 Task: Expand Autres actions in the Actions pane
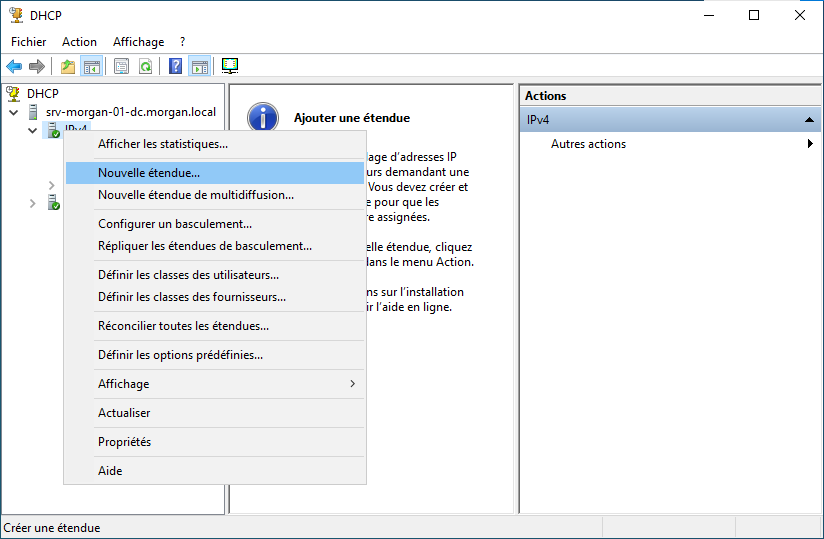pyautogui.click(x=809, y=144)
